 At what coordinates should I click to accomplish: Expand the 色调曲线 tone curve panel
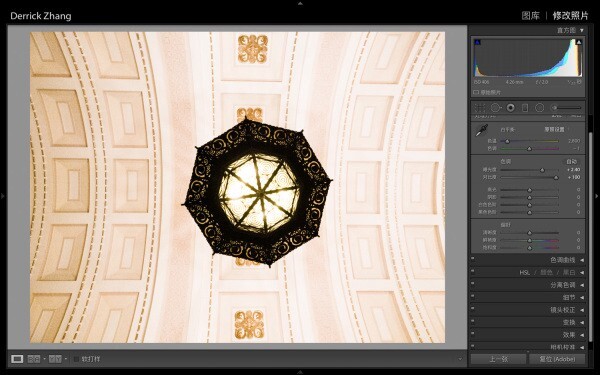[582, 260]
